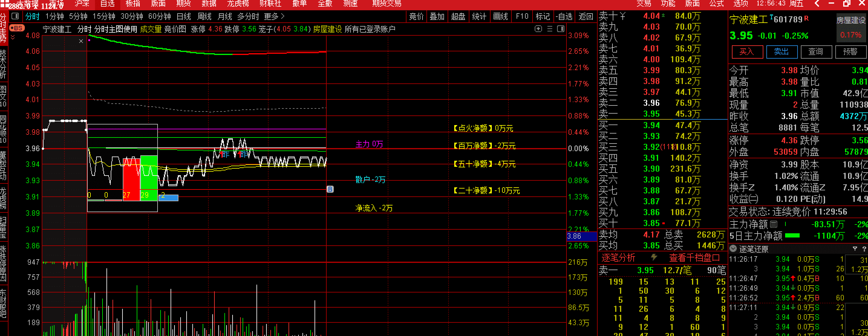Expand the double-chevron under the BS badge
Image resolution: width=868 pixels, height=336 pixels.
[13, 37]
